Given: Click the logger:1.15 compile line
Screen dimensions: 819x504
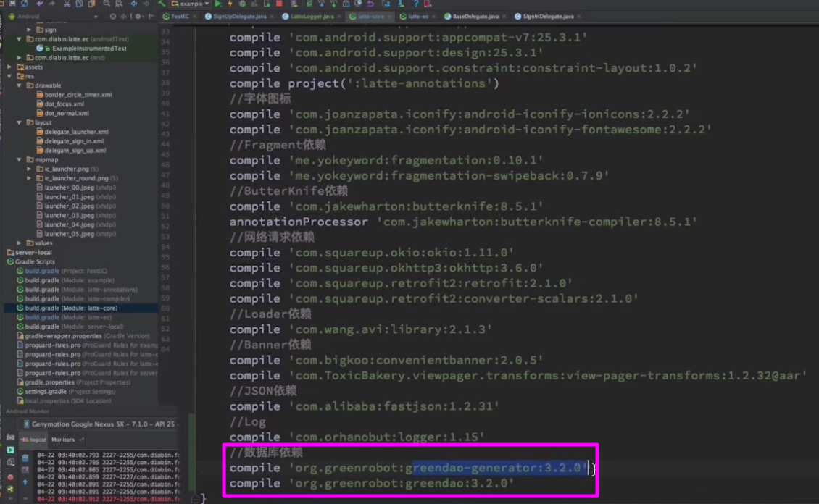Looking at the screenshot, I should [x=357, y=437].
